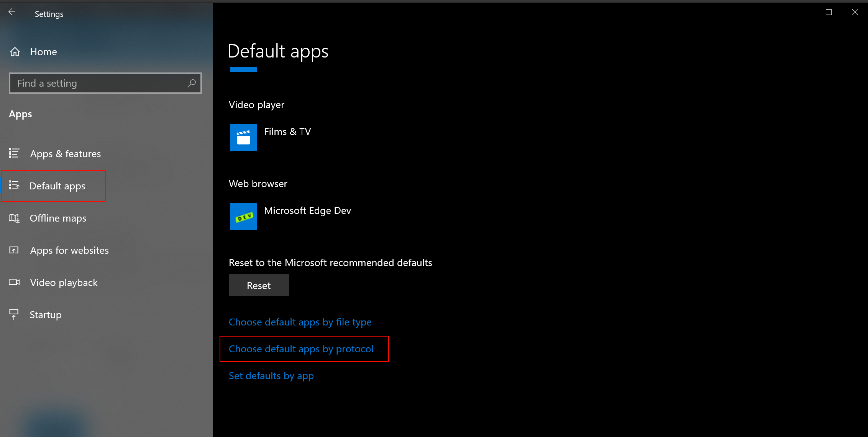
Task: Click the Home house icon
Action: (15, 51)
